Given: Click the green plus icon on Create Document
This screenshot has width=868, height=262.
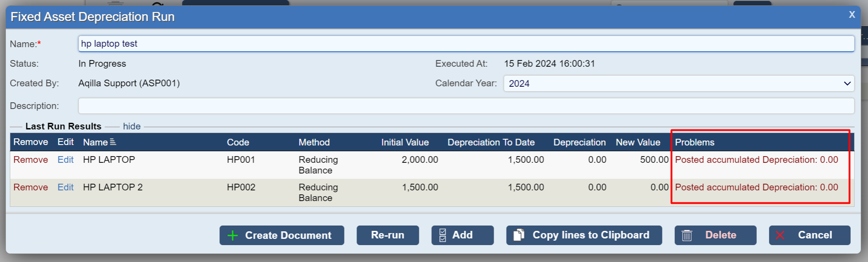Looking at the screenshot, I should pos(232,235).
